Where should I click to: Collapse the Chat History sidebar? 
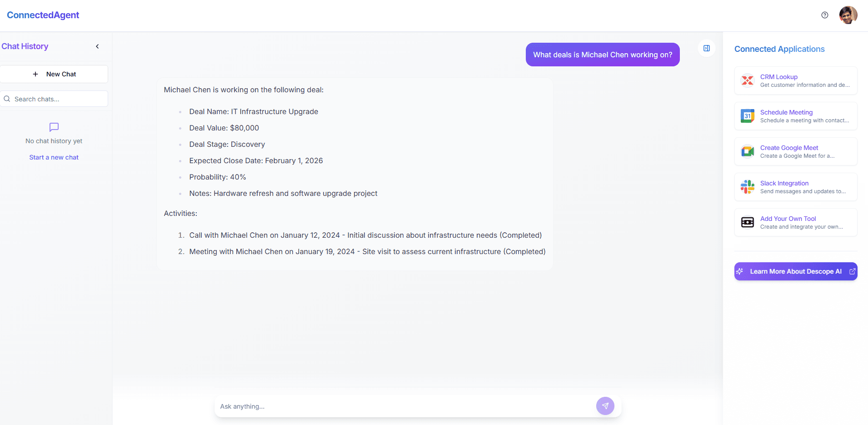pyautogui.click(x=97, y=46)
